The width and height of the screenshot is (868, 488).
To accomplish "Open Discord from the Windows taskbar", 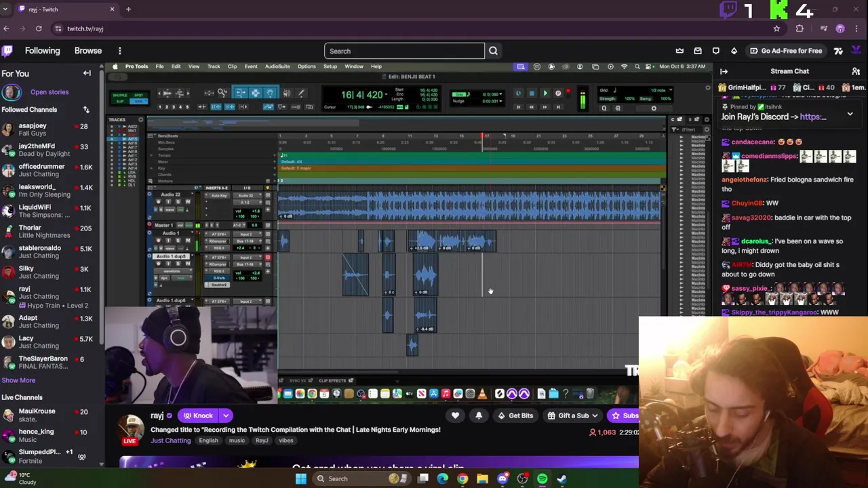I will pos(502,479).
